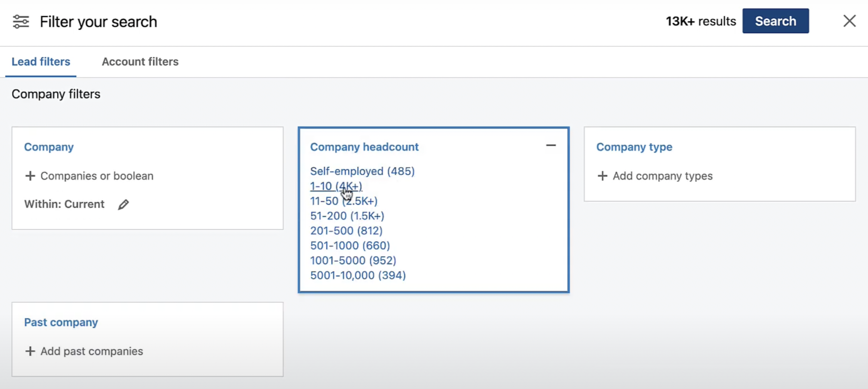This screenshot has height=389, width=868.
Task: Pick the 1001-5000 (952) headcount range
Action: point(353,261)
